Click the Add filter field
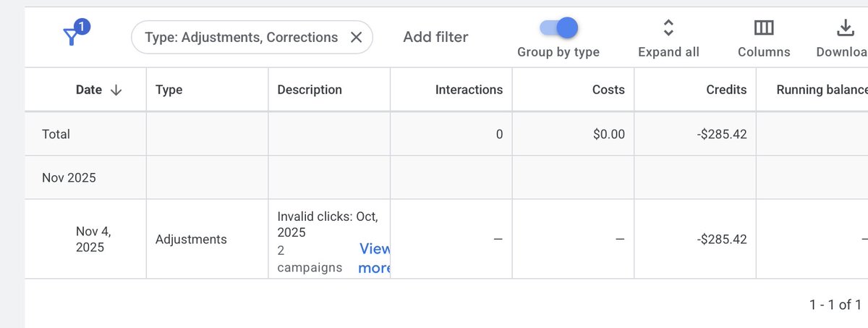868x328 pixels. pyautogui.click(x=435, y=37)
